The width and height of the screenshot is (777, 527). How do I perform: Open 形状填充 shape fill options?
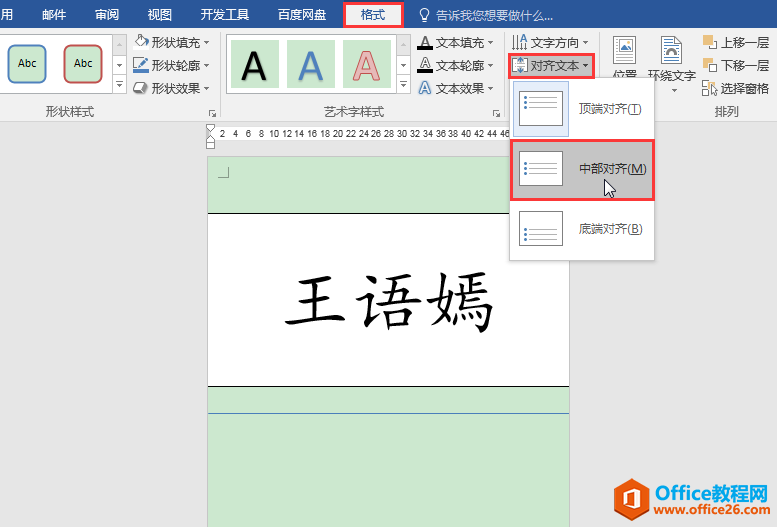[171, 43]
